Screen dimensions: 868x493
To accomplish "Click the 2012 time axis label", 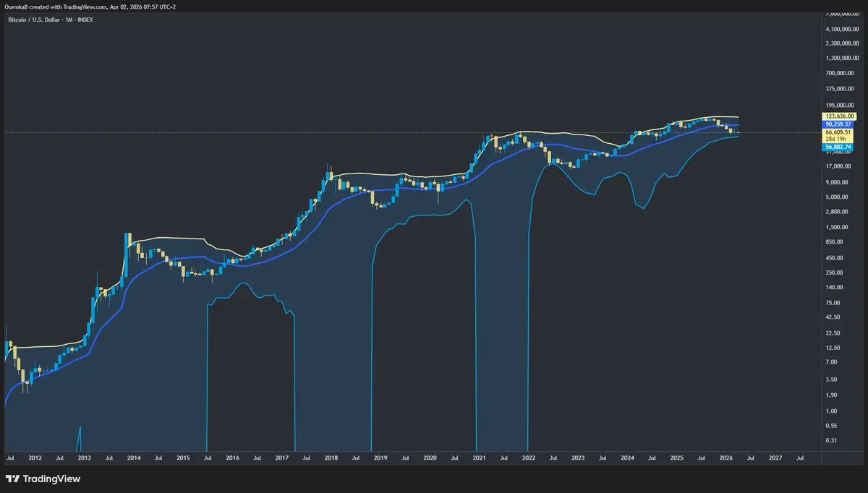I will point(35,458).
